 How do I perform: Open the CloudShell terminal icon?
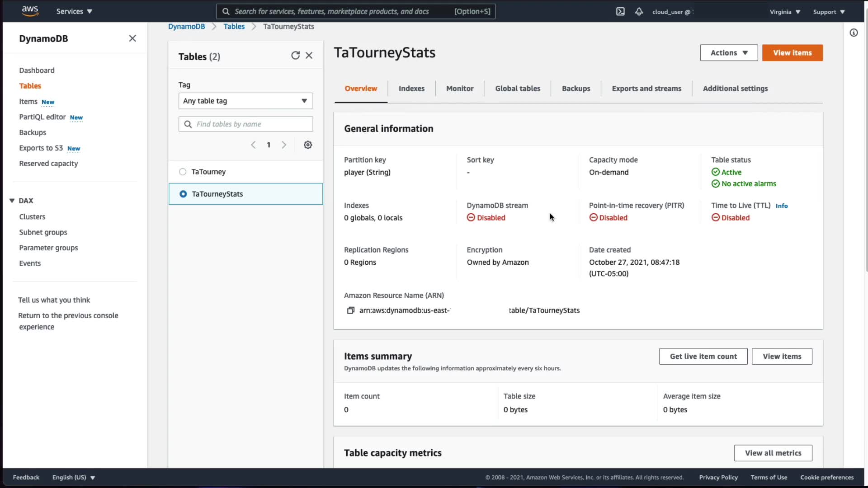(x=620, y=12)
